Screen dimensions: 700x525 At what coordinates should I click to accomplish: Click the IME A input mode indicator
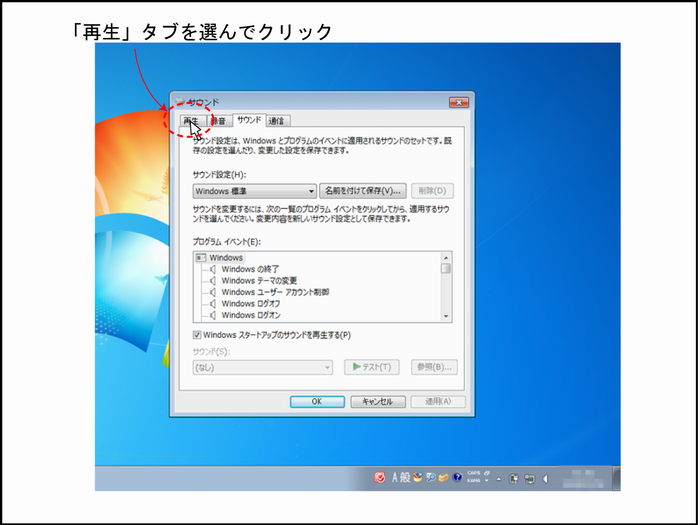tap(395, 478)
